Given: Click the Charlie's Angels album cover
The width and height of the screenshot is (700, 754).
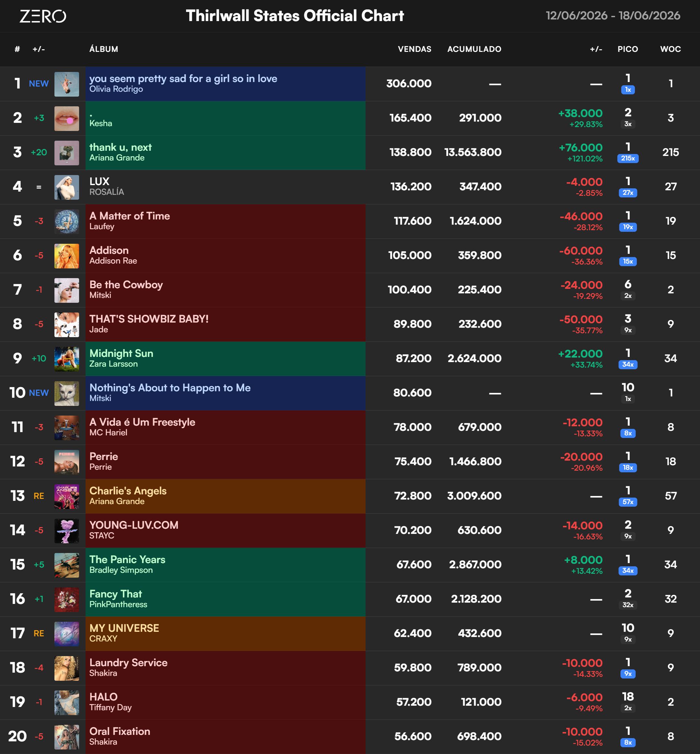Looking at the screenshot, I should pyautogui.click(x=67, y=496).
